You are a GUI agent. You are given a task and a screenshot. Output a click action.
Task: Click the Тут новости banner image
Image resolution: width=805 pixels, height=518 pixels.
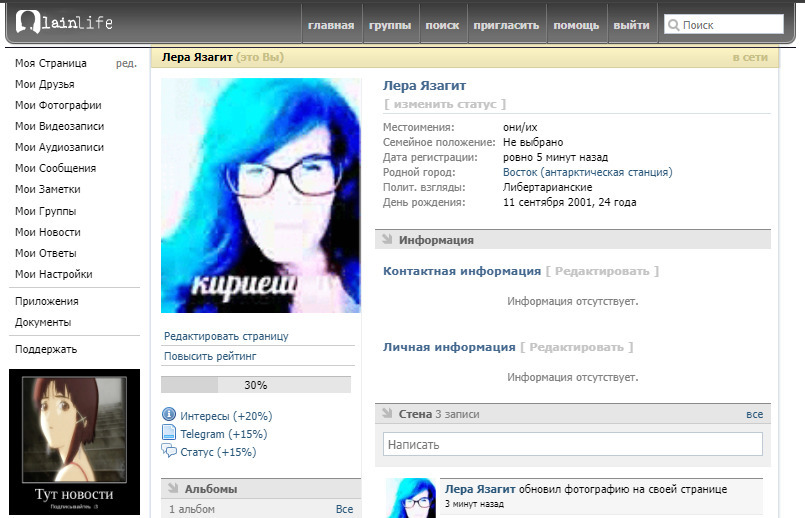(74, 440)
